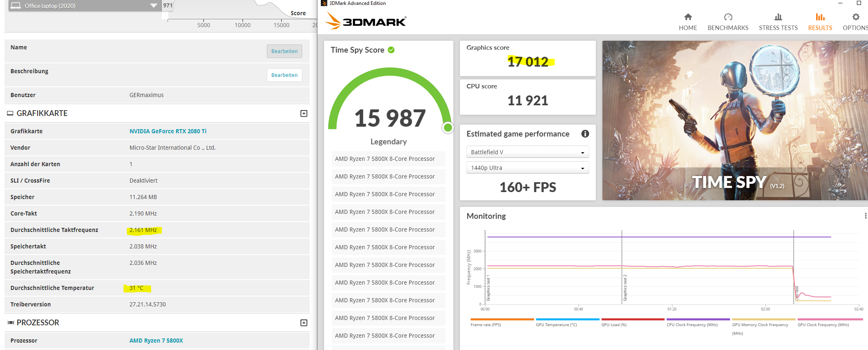Image resolution: width=868 pixels, height=350 pixels.
Task: Toggle the GPU Memory Clock Frequency legend item
Action: point(763,327)
